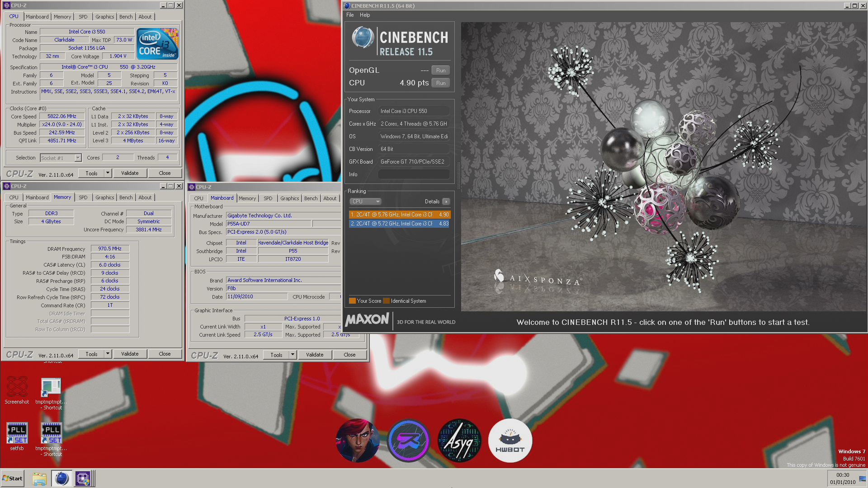Viewport: 868px width, 488px height.
Task: Click the Asyq circuit logo badge
Action: click(x=459, y=441)
